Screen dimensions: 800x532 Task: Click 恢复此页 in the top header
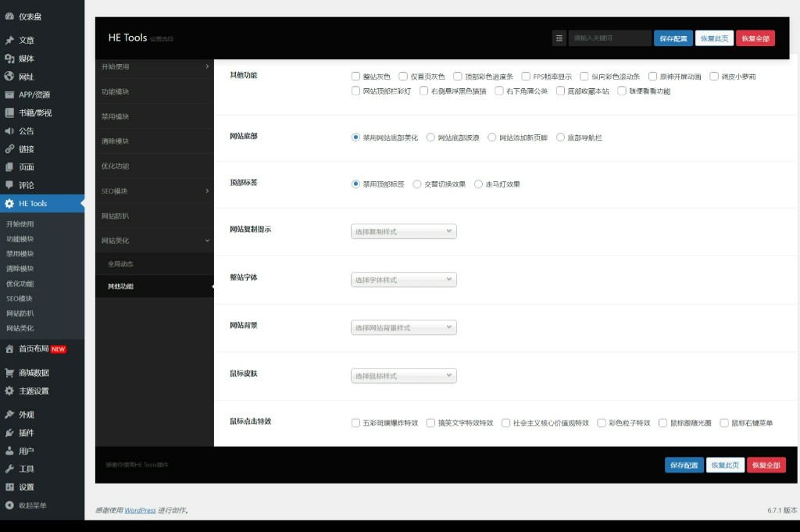point(714,38)
